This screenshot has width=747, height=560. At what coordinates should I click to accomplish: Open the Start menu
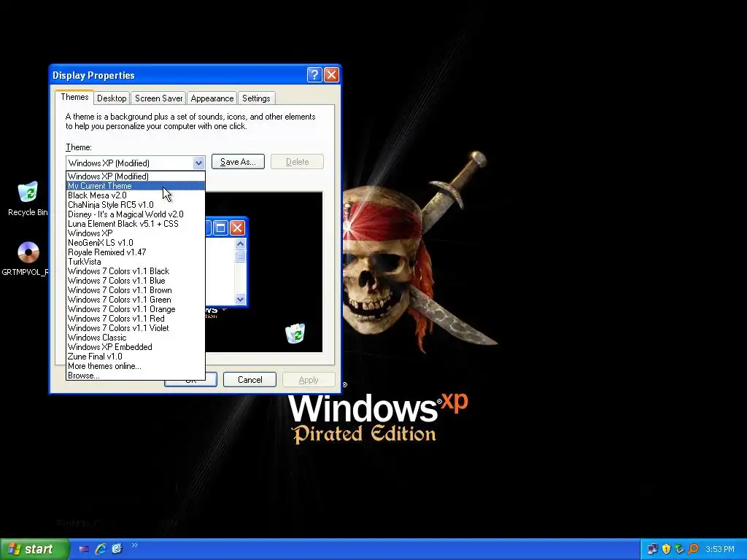click(x=34, y=549)
